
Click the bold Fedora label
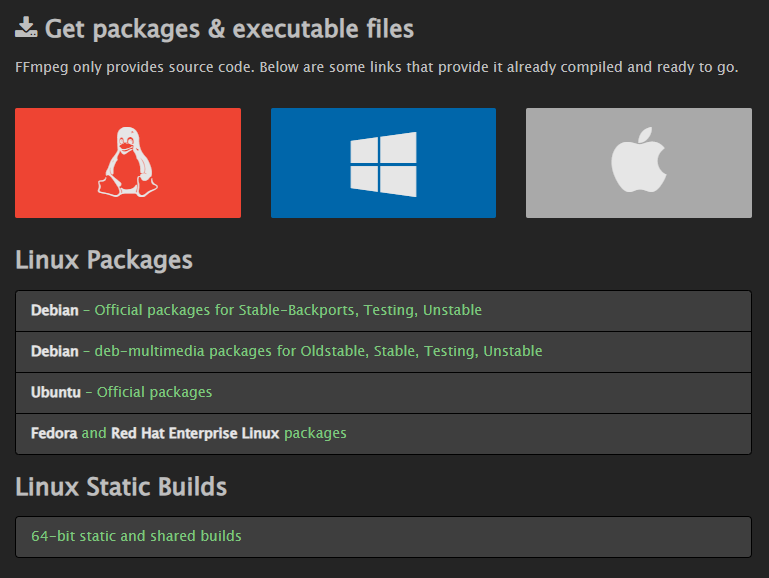(54, 433)
